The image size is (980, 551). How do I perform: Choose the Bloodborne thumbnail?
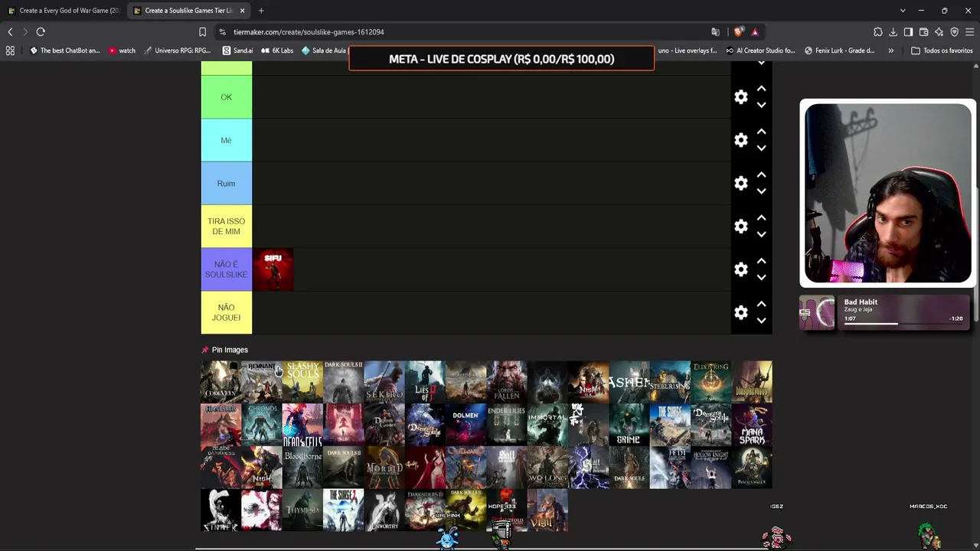pos(302,468)
